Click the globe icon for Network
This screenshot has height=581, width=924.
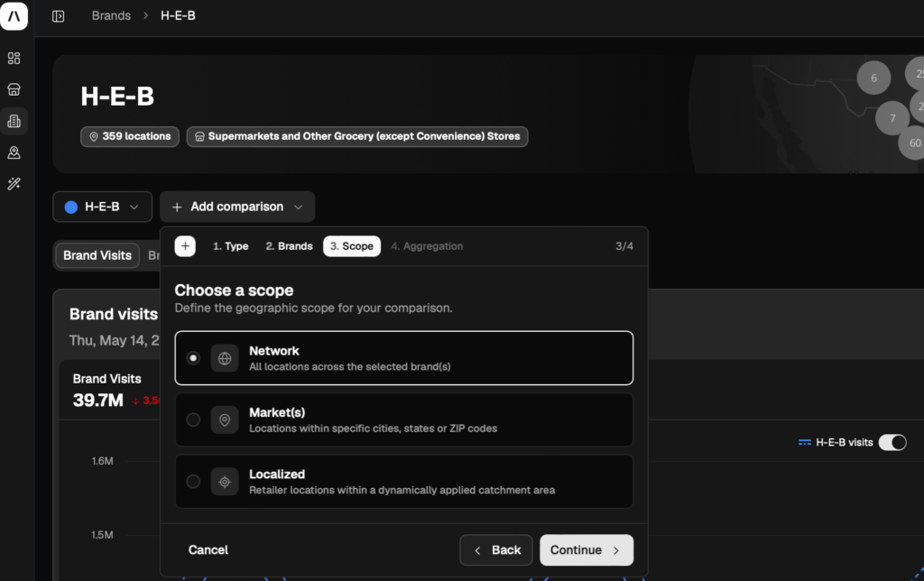[x=225, y=358]
